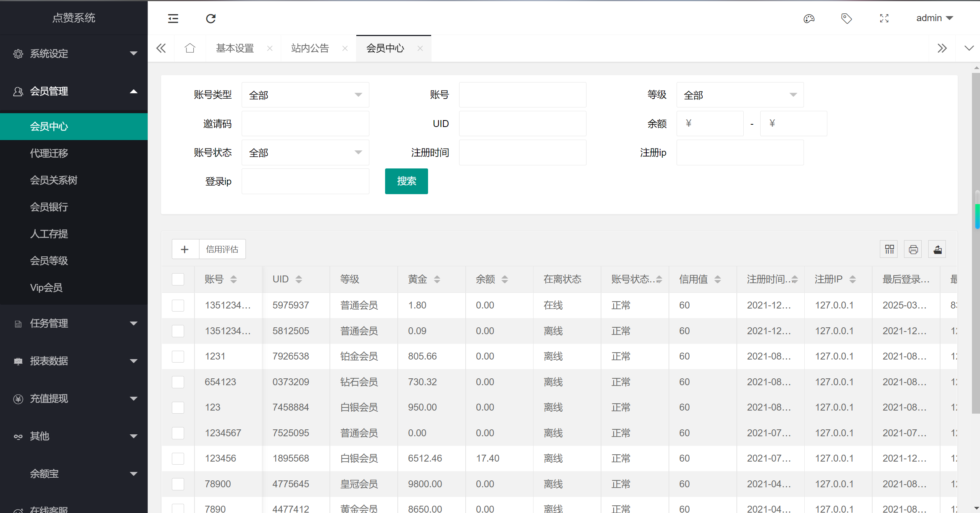Open the 等级 dropdown
The height and width of the screenshot is (513, 980).
coord(740,95)
